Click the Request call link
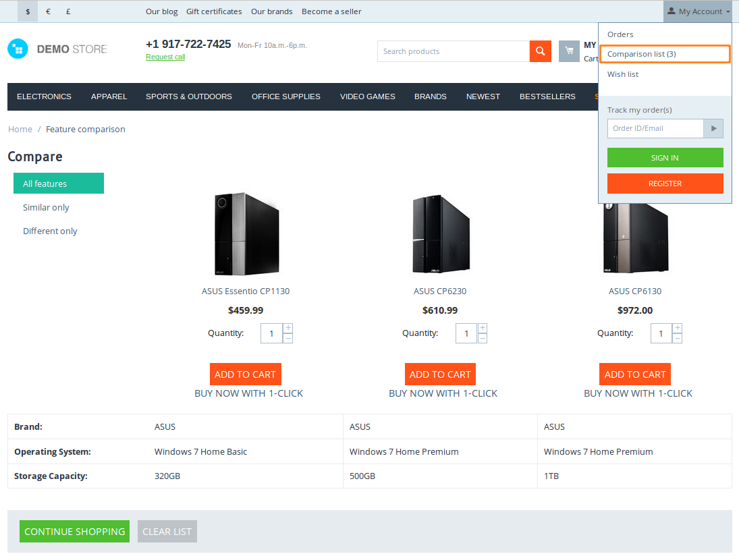Screen dimensions: 739x560 165,57
